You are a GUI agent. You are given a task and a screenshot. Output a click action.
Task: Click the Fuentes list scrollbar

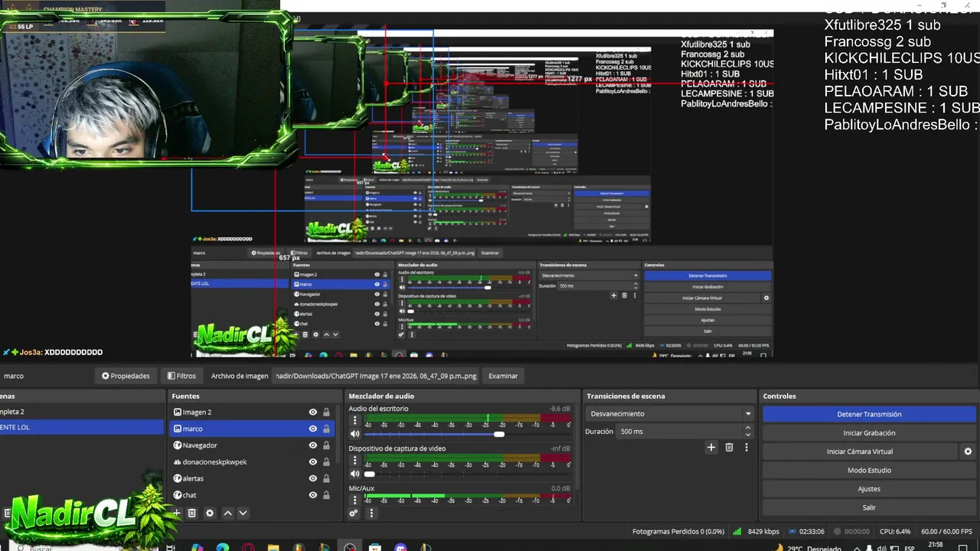coord(338,432)
